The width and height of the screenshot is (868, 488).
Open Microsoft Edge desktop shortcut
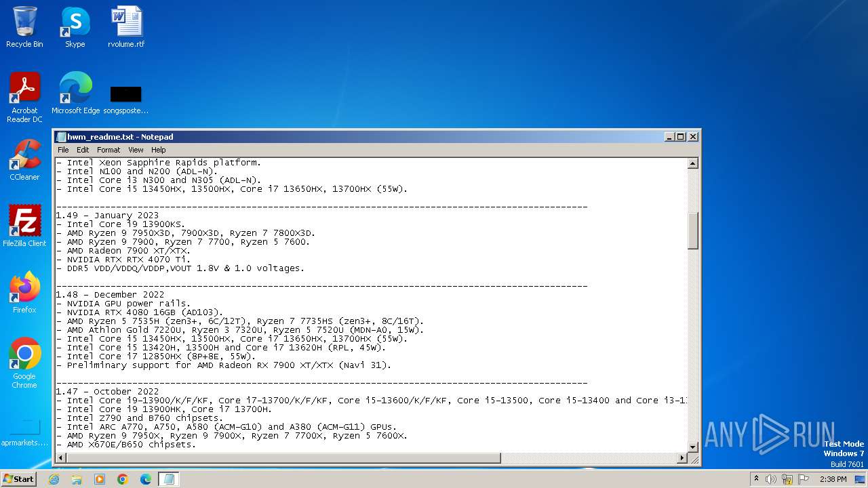pyautogui.click(x=75, y=94)
